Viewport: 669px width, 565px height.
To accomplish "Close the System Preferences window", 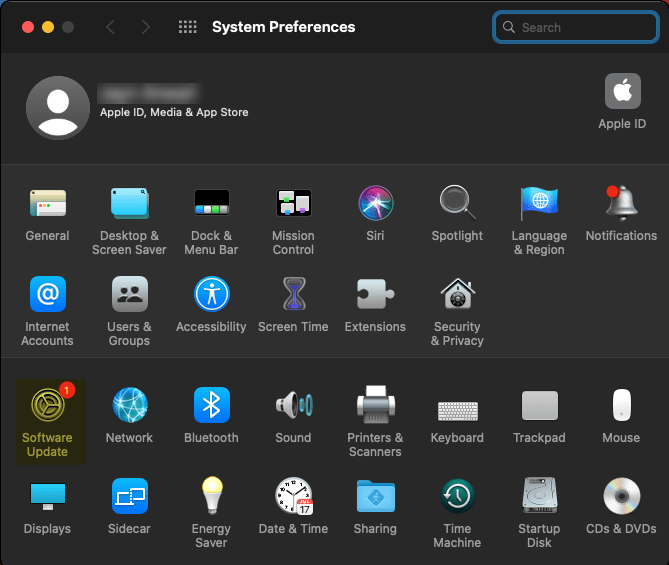I will [28, 27].
